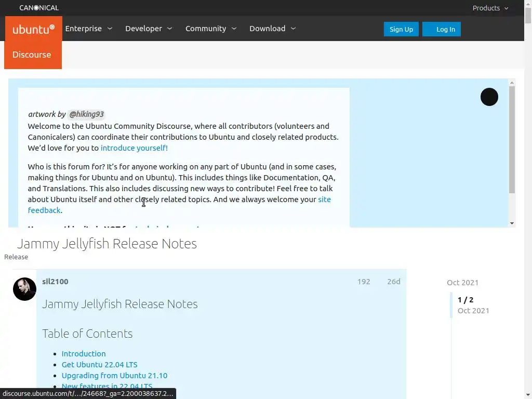Click the sil2100 username
Screen dimensions: 532x399
tap(55, 282)
